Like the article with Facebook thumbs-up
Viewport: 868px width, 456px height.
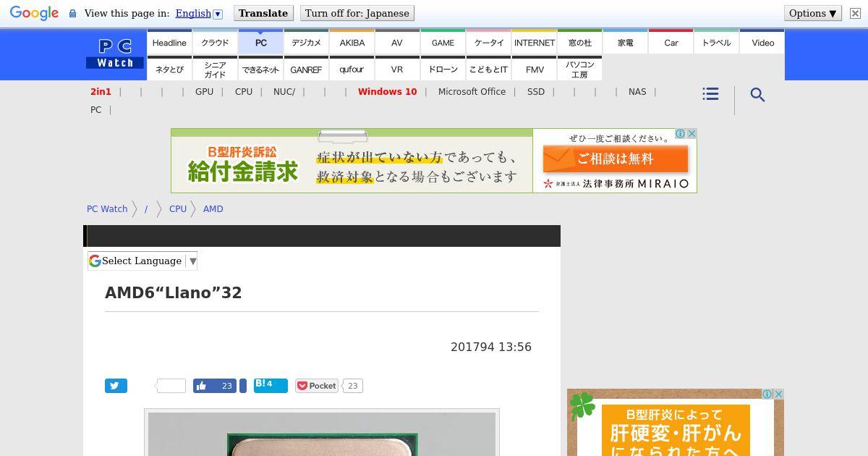coord(215,386)
